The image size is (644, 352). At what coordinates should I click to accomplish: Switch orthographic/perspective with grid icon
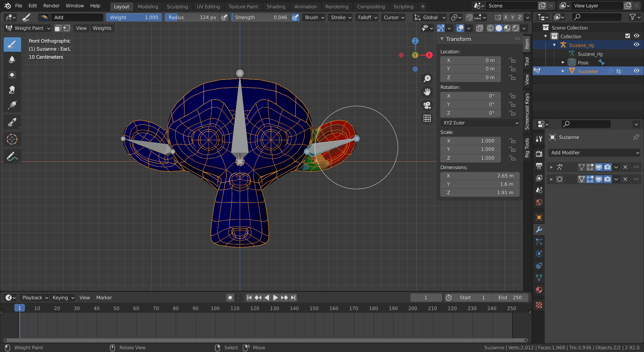coord(427,118)
